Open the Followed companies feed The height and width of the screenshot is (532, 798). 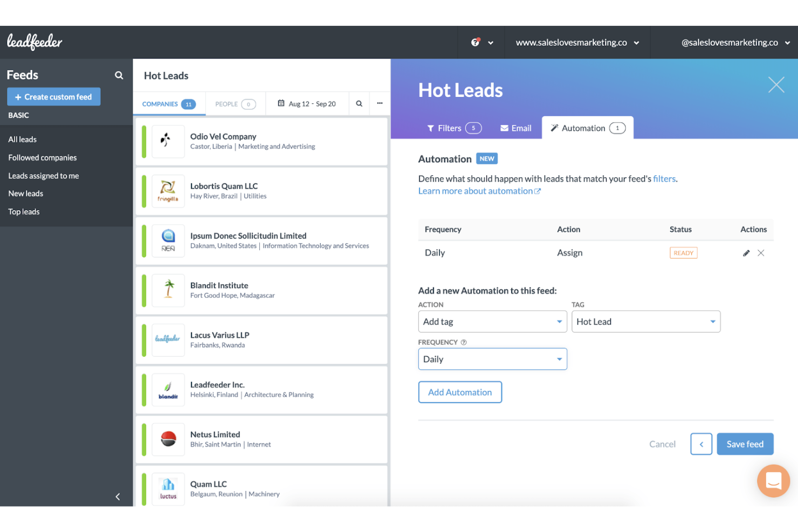pyautogui.click(x=43, y=157)
